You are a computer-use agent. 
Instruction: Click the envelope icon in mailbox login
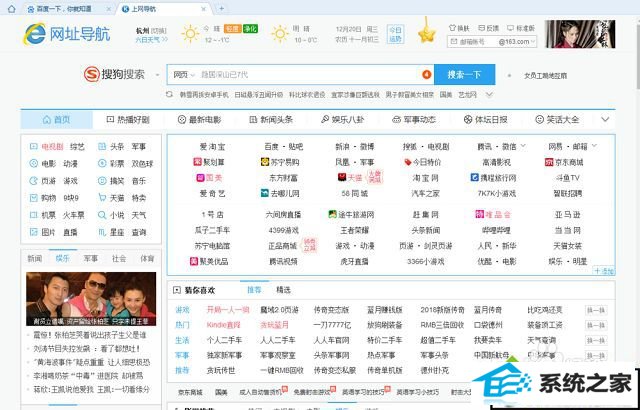[x=453, y=41]
